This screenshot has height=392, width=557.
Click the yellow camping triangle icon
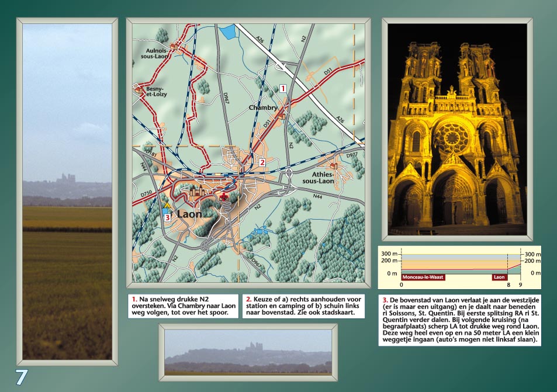167,206
